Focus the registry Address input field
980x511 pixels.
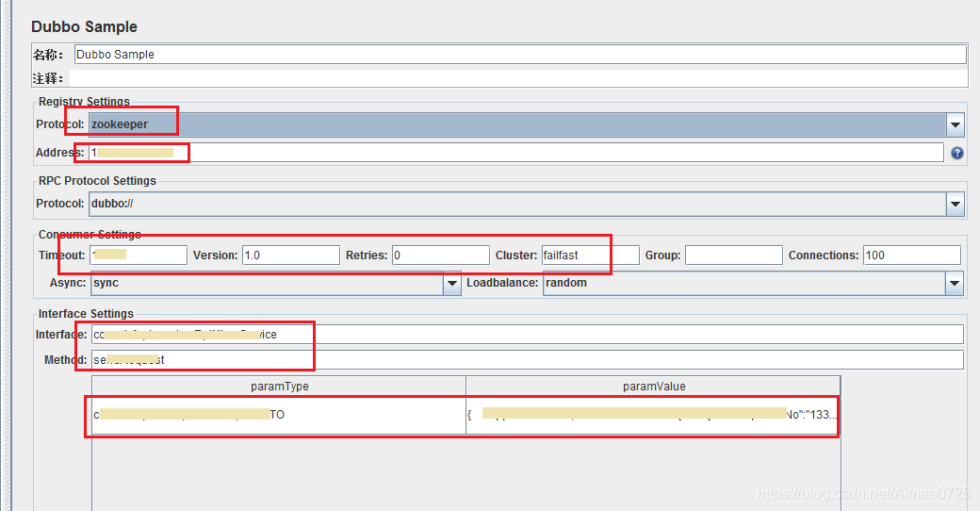pos(516,153)
